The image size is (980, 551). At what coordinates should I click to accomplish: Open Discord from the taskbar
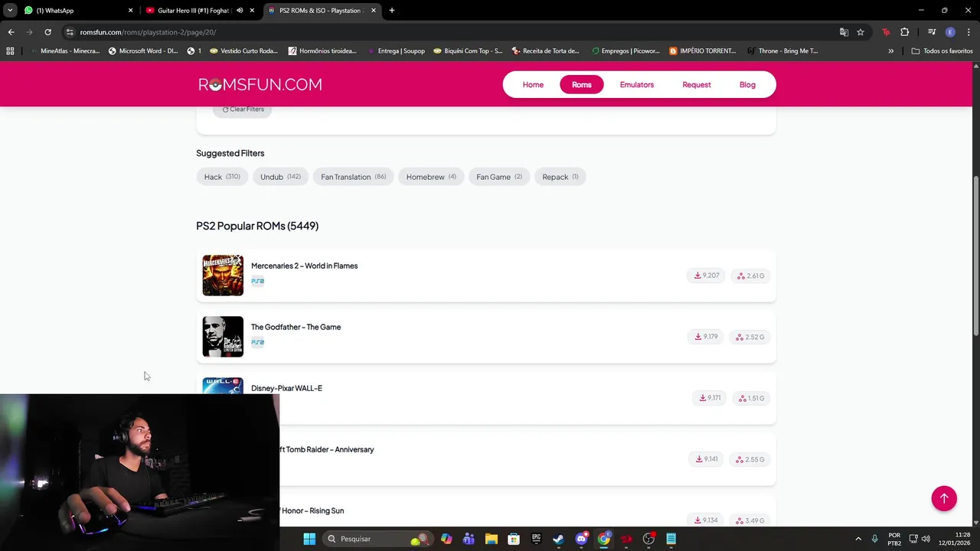coord(581,539)
